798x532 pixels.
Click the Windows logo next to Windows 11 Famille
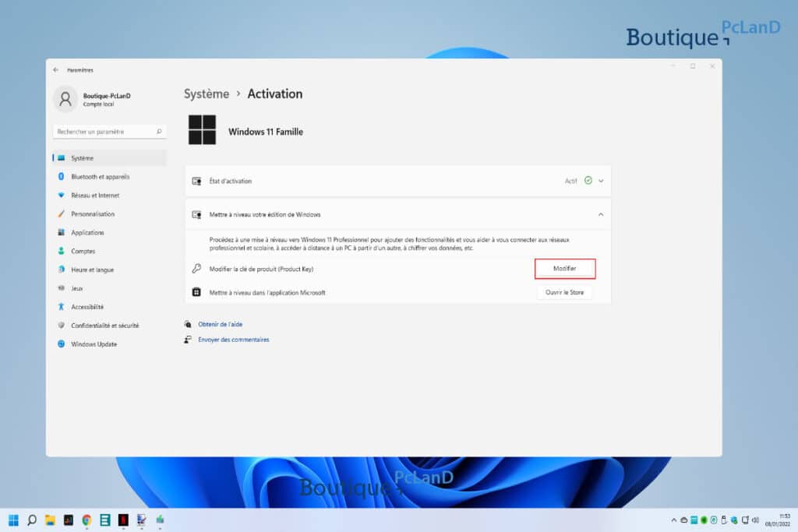pyautogui.click(x=202, y=130)
